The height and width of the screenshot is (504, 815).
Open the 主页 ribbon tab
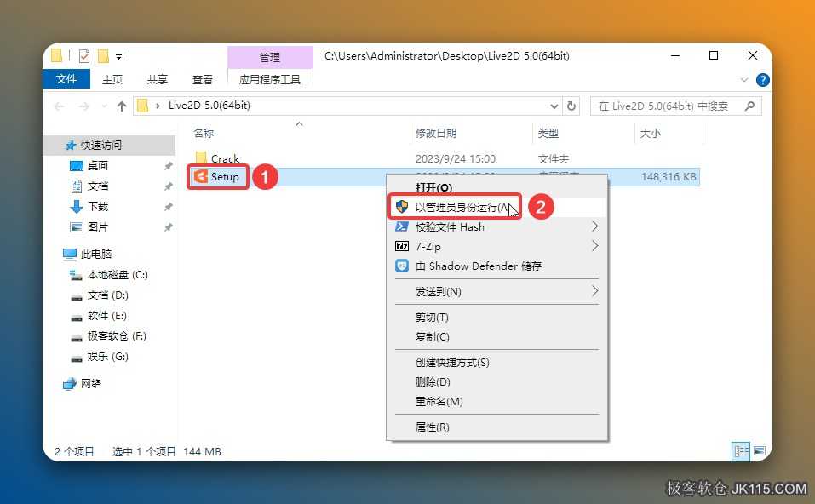pos(112,79)
